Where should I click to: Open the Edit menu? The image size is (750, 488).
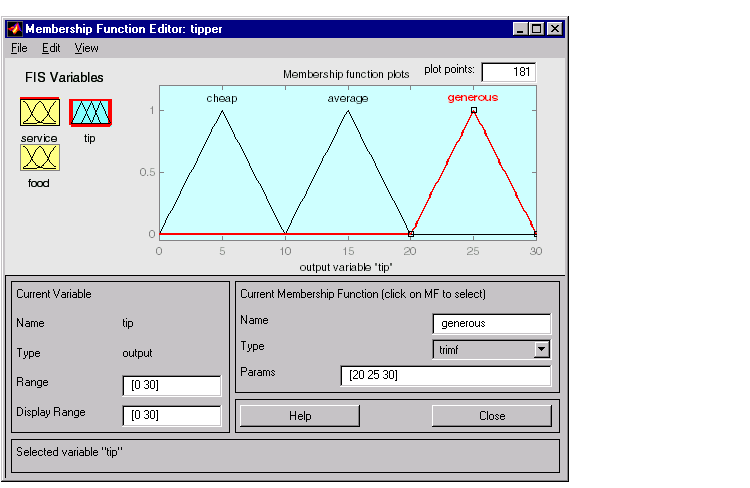pyautogui.click(x=51, y=48)
